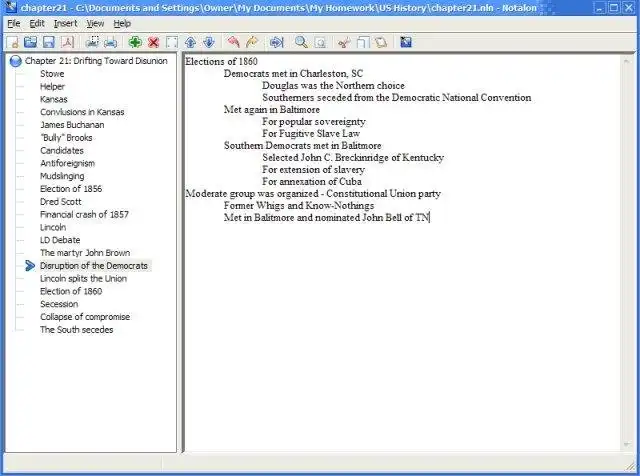Select the "Bully" Brooks node

pos(66,138)
